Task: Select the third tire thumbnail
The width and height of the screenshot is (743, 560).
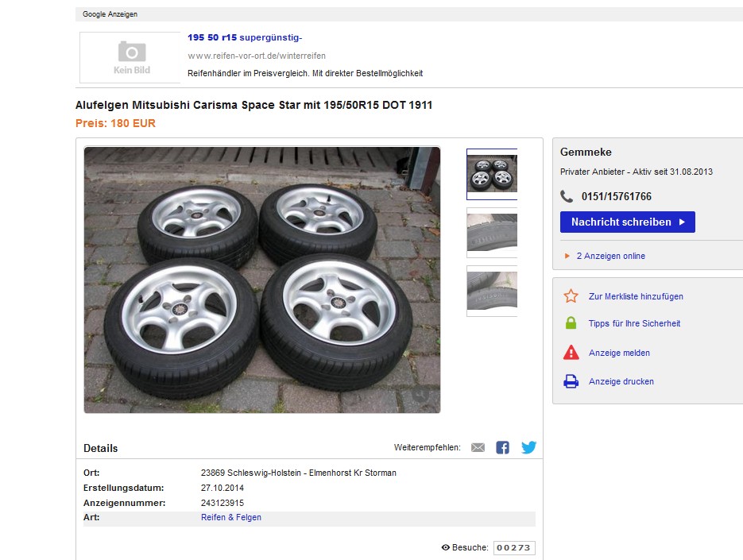Action: (x=492, y=291)
